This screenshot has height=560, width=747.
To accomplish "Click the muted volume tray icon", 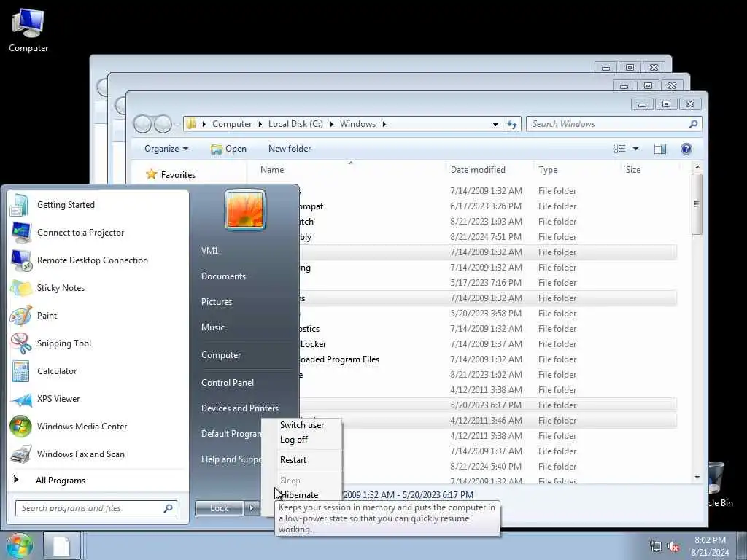I will (x=673, y=546).
